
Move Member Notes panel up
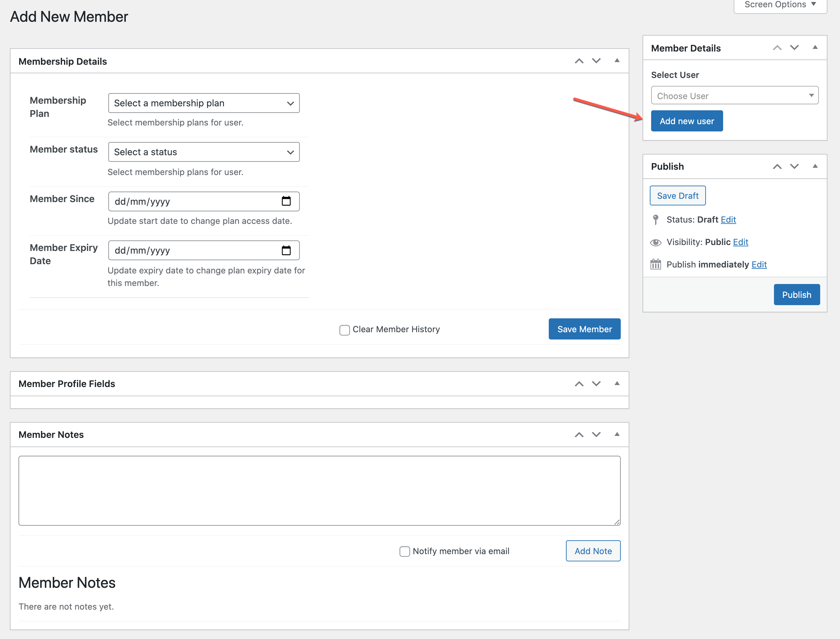point(579,434)
